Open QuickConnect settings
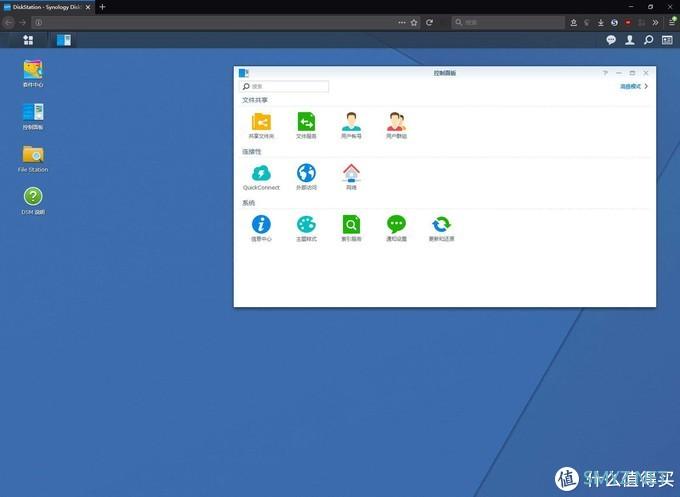The image size is (680, 497). pyautogui.click(x=261, y=177)
